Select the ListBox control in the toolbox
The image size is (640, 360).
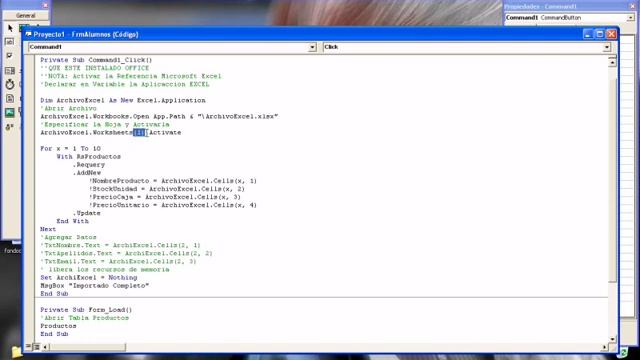(10, 71)
